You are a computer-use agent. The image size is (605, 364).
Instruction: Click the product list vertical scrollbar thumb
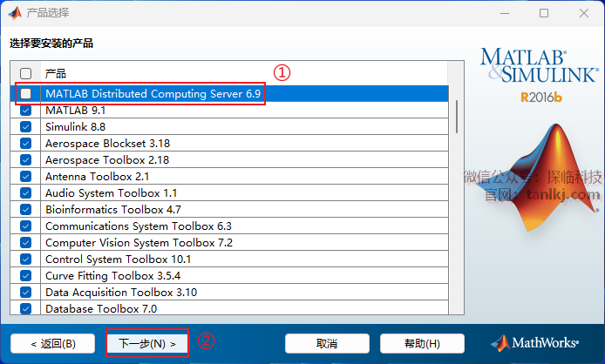pos(457,117)
